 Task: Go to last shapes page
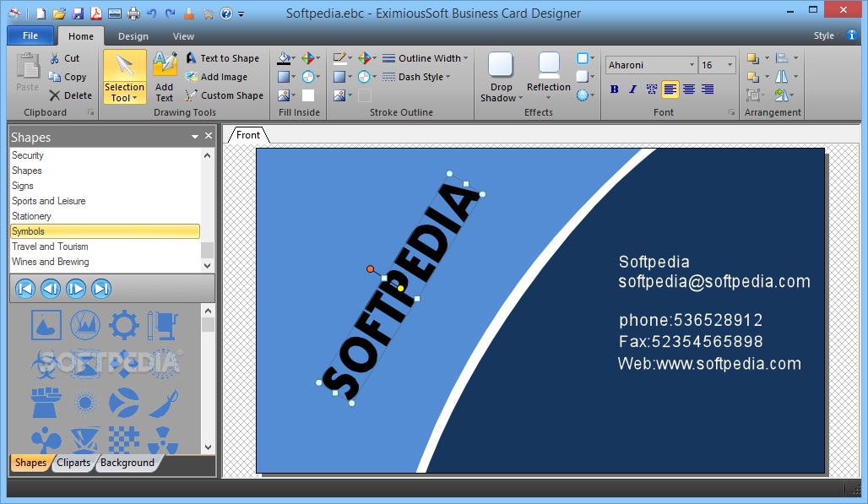(101, 288)
